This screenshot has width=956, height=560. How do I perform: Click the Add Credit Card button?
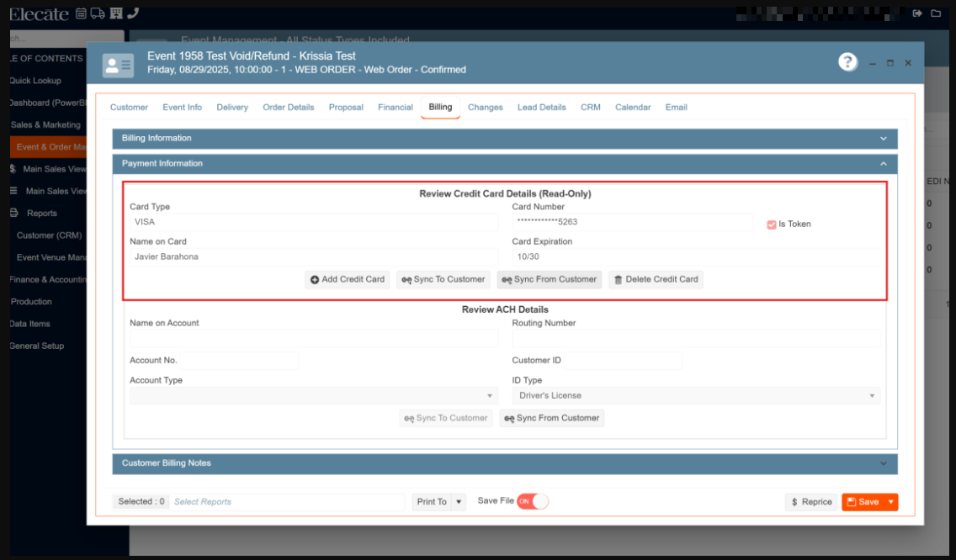[x=347, y=280]
